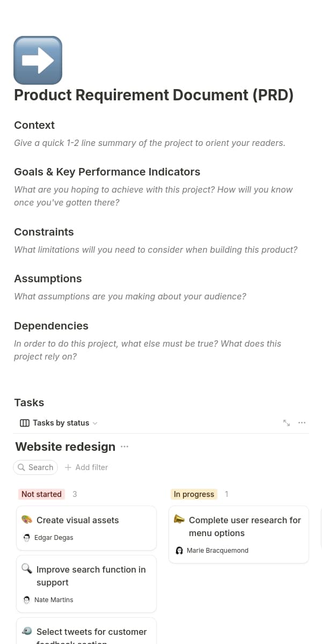Click Marie Bracquemond assignee name
The image size is (322, 644).
pos(217,551)
